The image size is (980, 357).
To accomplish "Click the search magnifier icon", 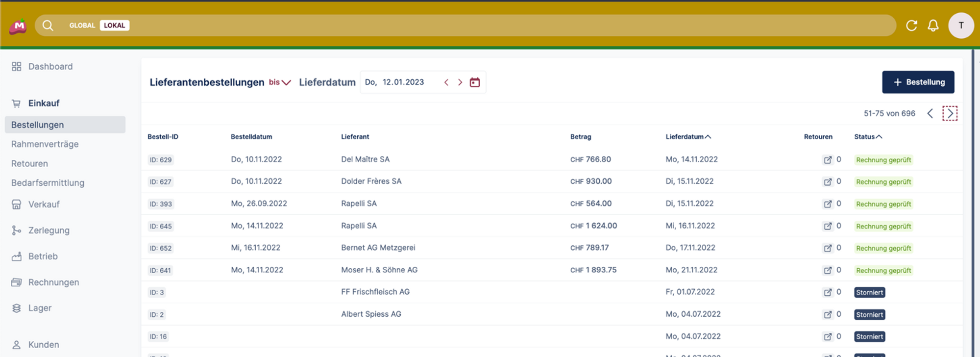I will [48, 25].
